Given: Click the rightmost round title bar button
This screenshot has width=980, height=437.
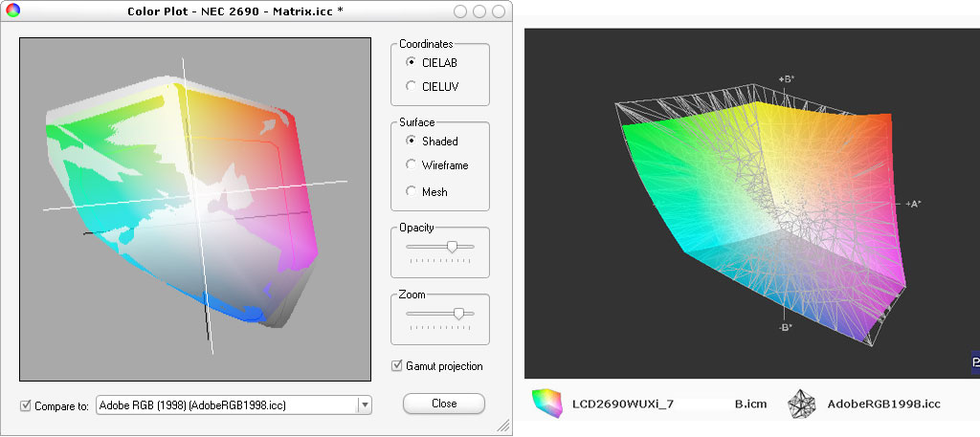Looking at the screenshot, I should (x=498, y=11).
